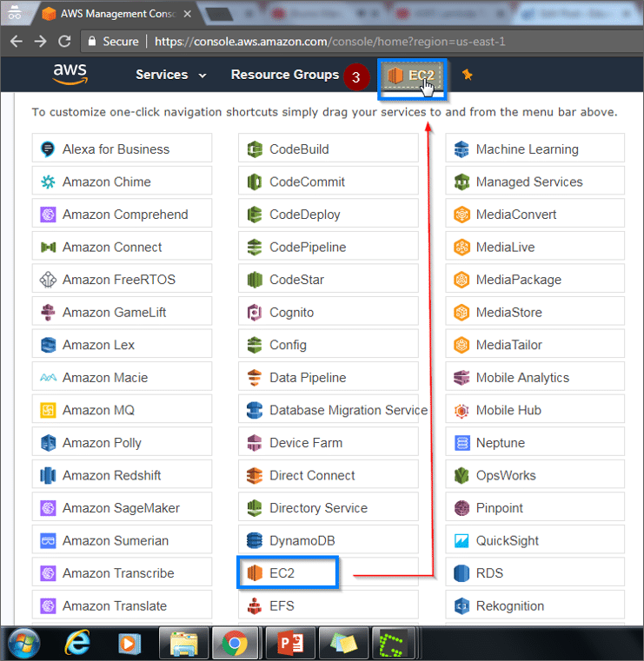Open the RDS service
The width and height of the screenshot is (644, 661).
coord(534,573)
